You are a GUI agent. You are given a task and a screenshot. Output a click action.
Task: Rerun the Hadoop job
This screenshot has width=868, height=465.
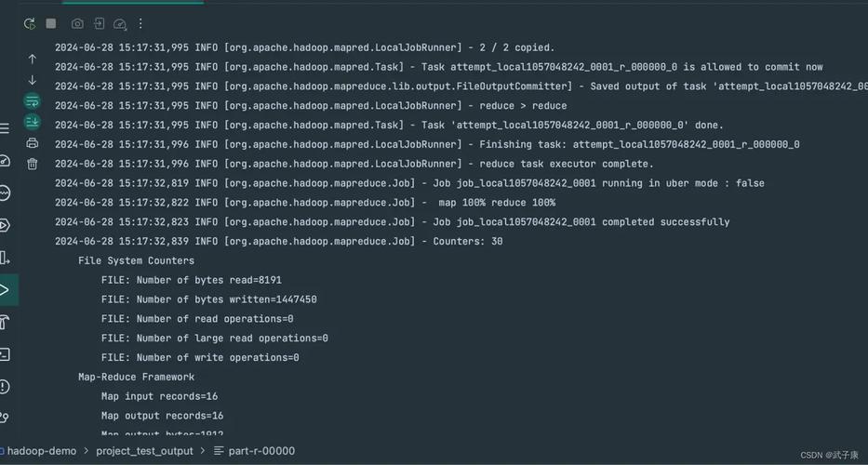tap(30, 23)
